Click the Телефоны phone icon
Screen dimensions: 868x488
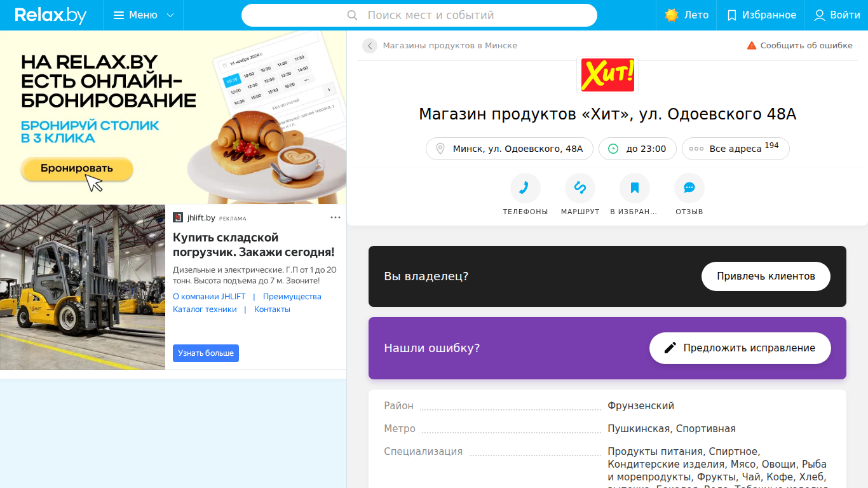(x=526, y=188)
